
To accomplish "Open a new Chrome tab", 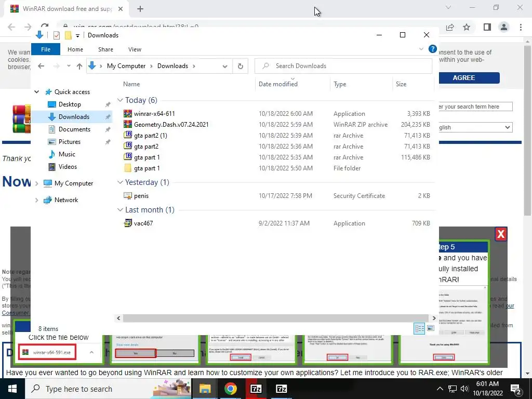I will (x=140, y=9).
